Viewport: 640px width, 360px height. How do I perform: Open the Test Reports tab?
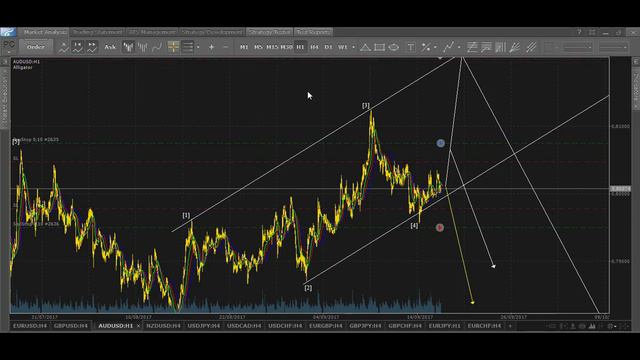tap(313, 32)
